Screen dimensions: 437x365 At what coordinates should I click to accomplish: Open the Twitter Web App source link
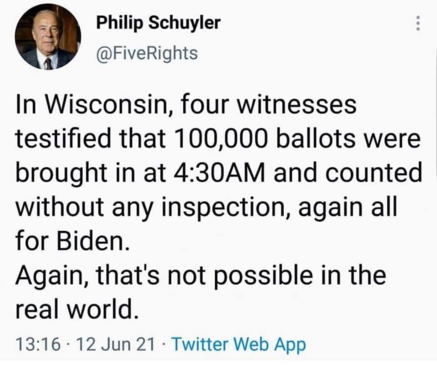click(x=239, y=344)
